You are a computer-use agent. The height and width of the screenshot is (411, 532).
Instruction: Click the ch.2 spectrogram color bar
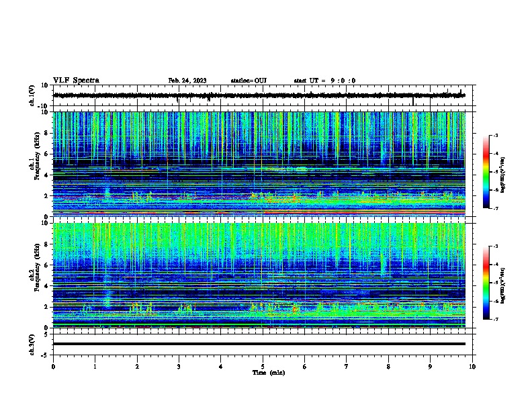[486, 283]
